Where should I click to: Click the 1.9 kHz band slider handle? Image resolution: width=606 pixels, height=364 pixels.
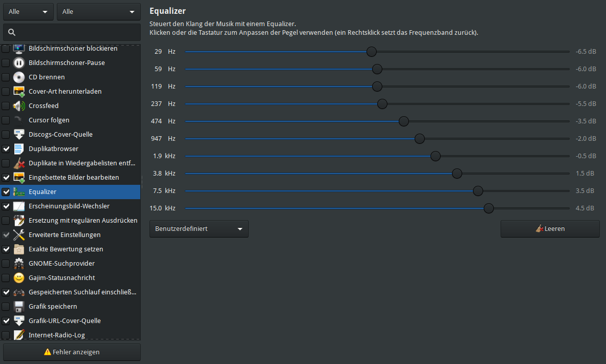[435, 156]
